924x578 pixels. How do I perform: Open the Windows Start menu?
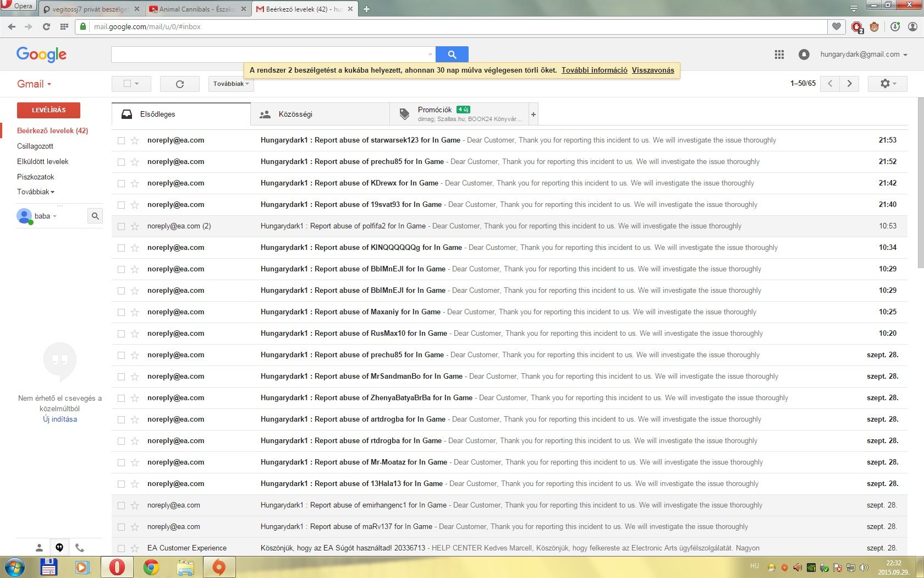[14, 567]
